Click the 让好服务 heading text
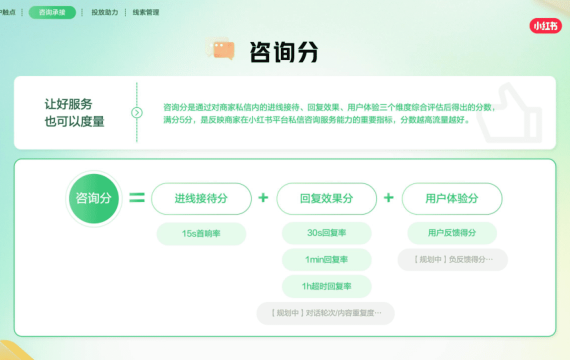 point(68,104)
